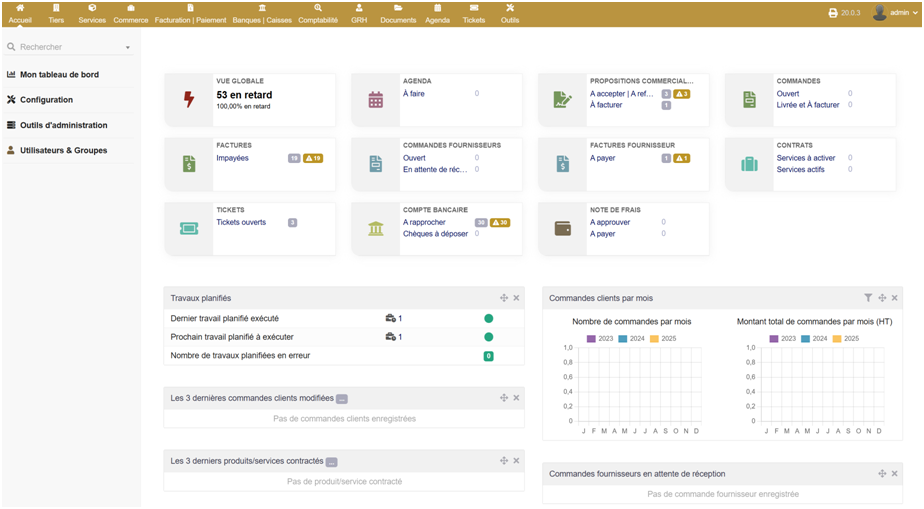Click the lightning bolt Vue globale icon
The height and width of the screenshot is (509, 924).
coord(189,99)
